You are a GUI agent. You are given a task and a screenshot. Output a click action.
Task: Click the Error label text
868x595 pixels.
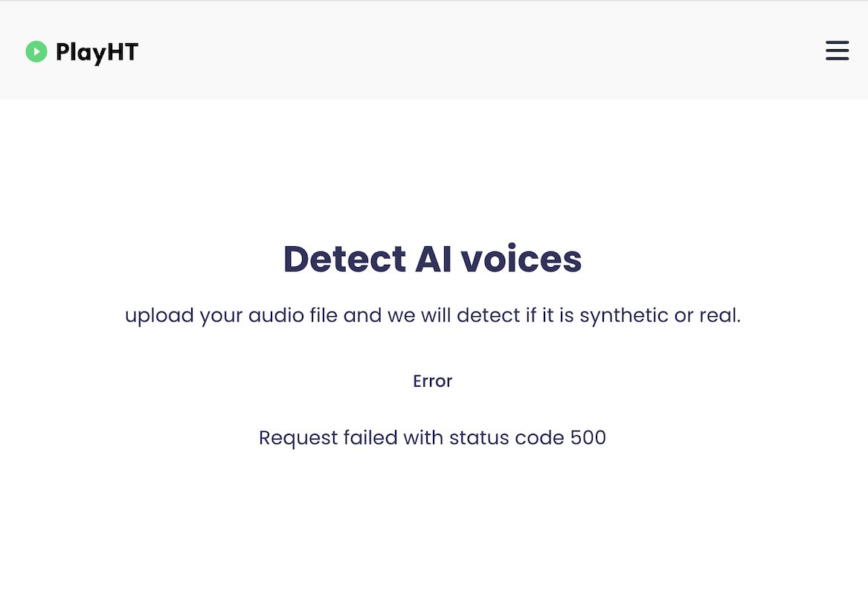(x=432, y=381)
